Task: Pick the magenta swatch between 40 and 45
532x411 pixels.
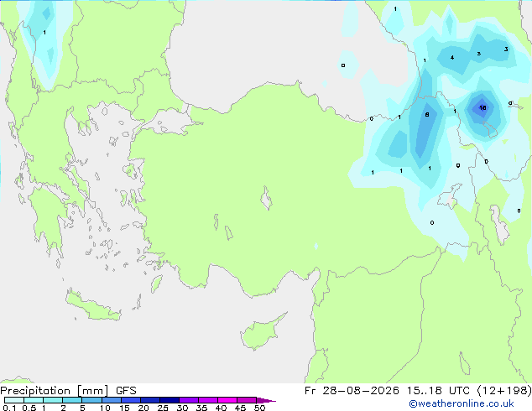Action: click(x=227, y=400)
